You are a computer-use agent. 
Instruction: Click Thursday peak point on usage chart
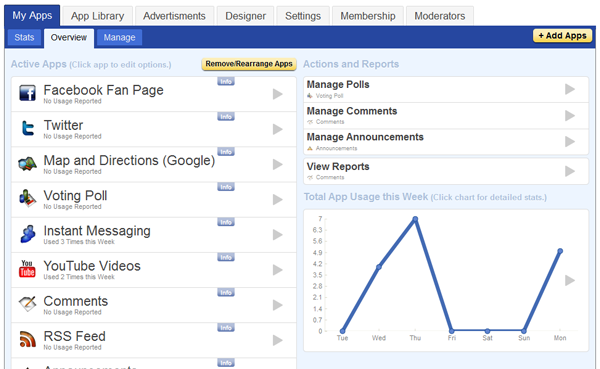coord(415,219)
